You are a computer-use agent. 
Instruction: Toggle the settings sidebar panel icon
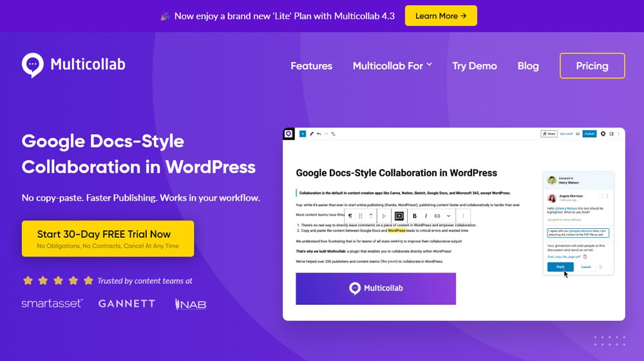612,133
